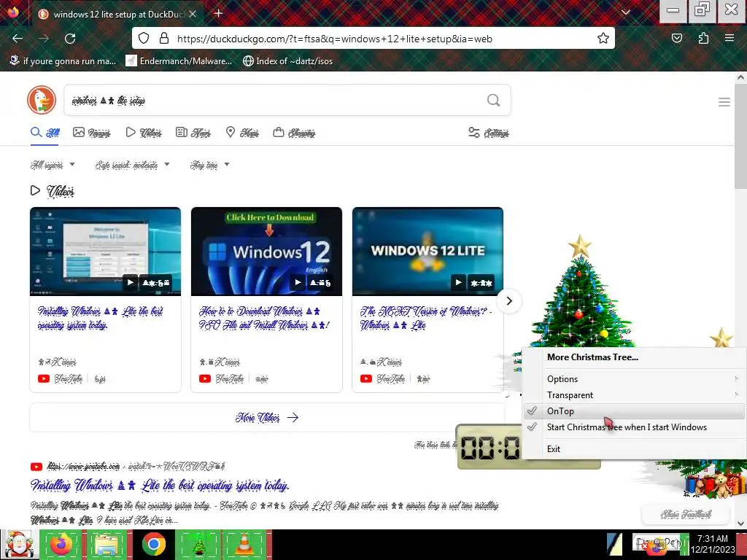Click the scrollbar down arrow
Viewport: 747px width, 560px height.
(740, 524)
